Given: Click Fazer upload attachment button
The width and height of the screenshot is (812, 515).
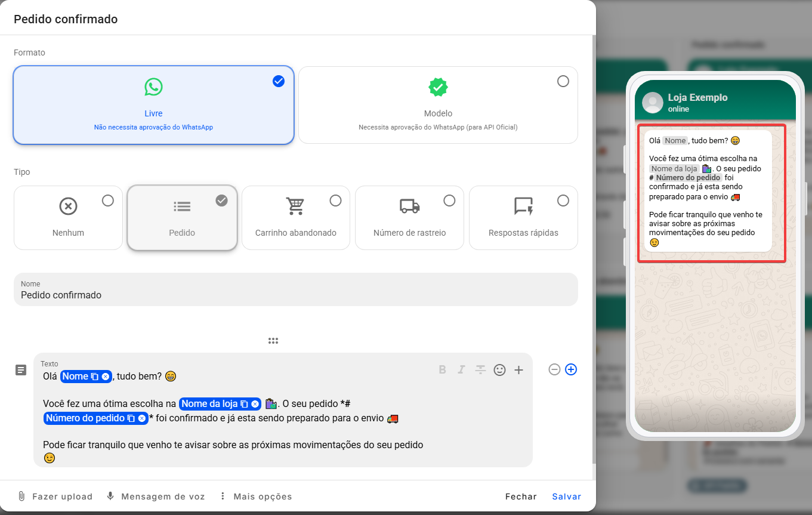Looking at the screenshot, I should coord(55,497).
